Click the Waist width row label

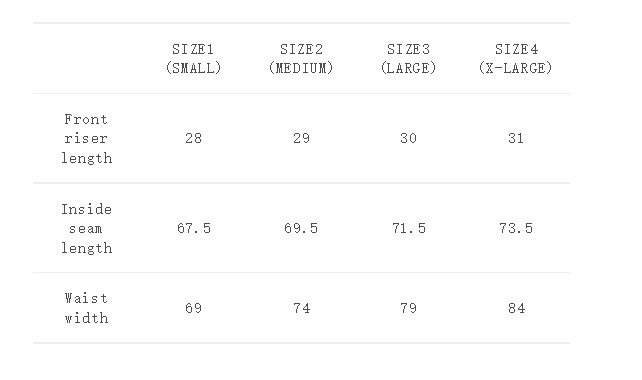[x=86, y=308]
